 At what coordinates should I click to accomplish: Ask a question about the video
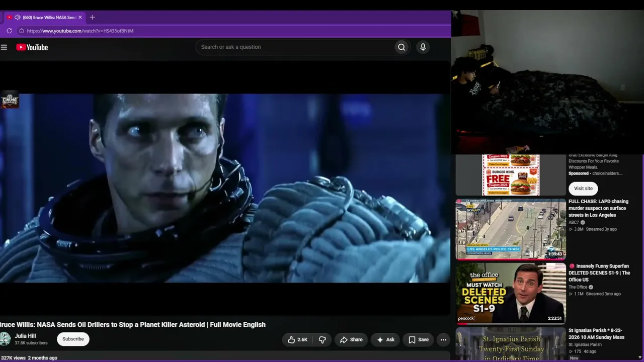point(385,340)
